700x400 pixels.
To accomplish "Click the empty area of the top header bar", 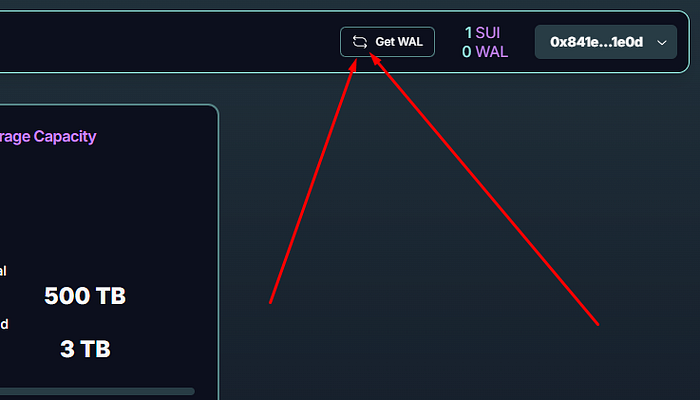I will (x=170, y=42).
